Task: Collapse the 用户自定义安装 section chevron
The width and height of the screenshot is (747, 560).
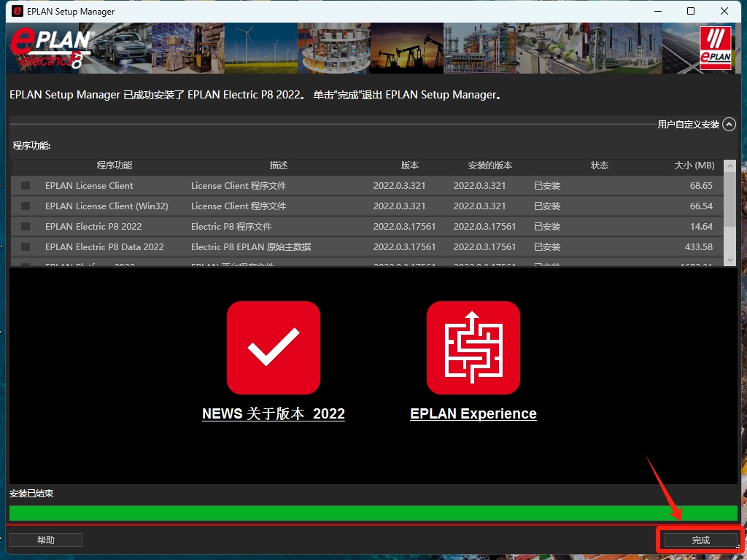Action: tap(729, 125)
